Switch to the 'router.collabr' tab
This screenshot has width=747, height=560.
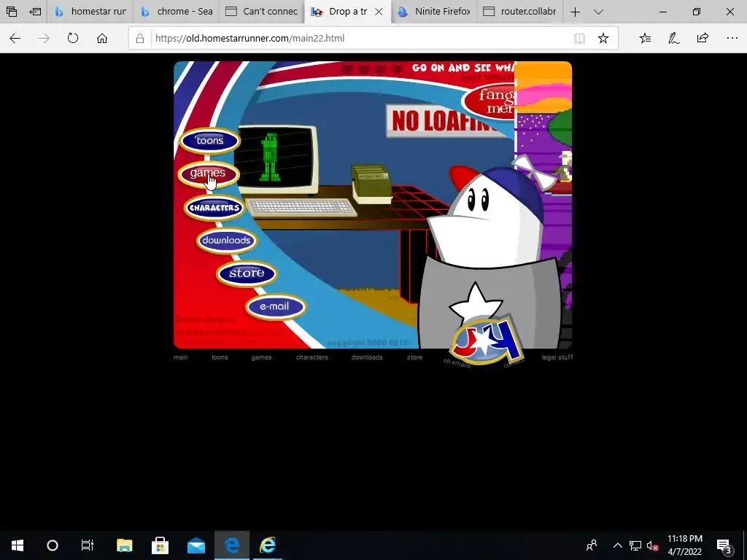point(519,12)
